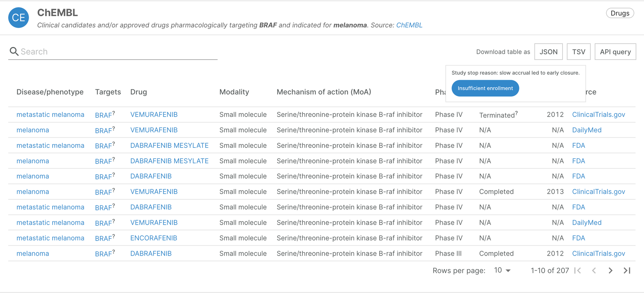Open the rows per page dropdown
Viewport: 644px width, 293px height.
[502, 270]
